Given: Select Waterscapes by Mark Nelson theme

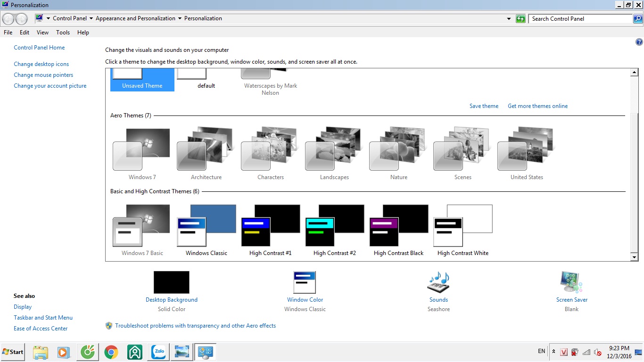Looking at the screenshot, I should (271, 82).
